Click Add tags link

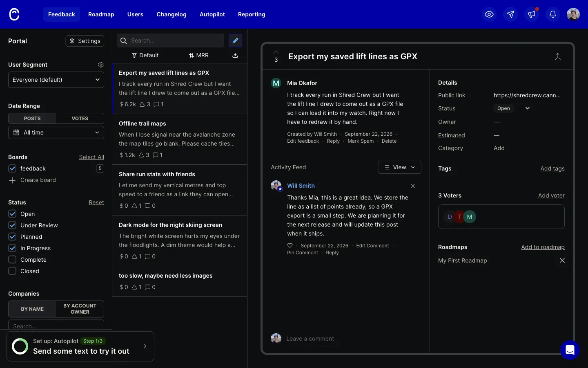point(552,168)
